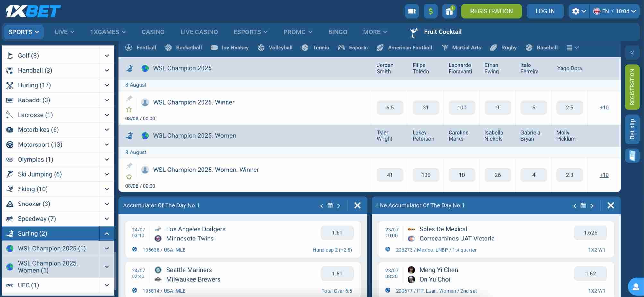Favorite the WSL Champion 2025. Winner event star
The image size is (644, 297).
click(x=129, y=109)
